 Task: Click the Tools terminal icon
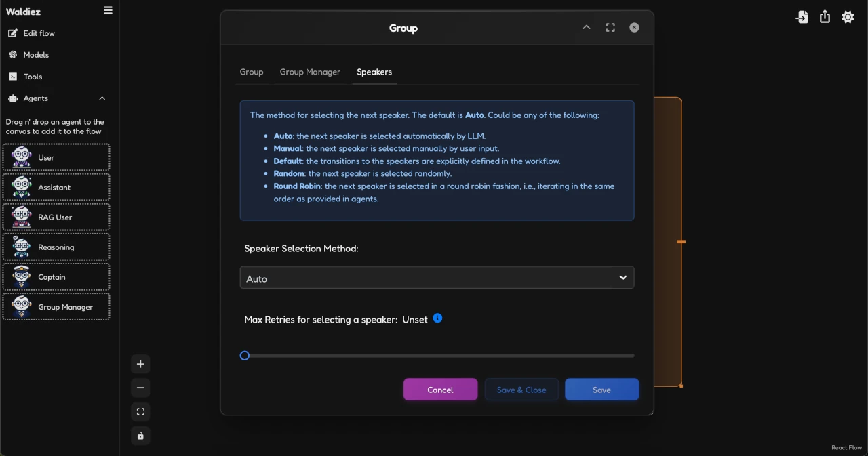pos(13,77)
